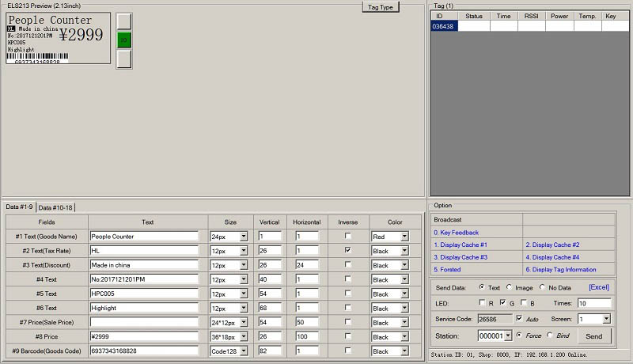The width and height of the screenshot is (633, 364).
Task: Click the No:2017121201PM text field
Action: point(144,279)
